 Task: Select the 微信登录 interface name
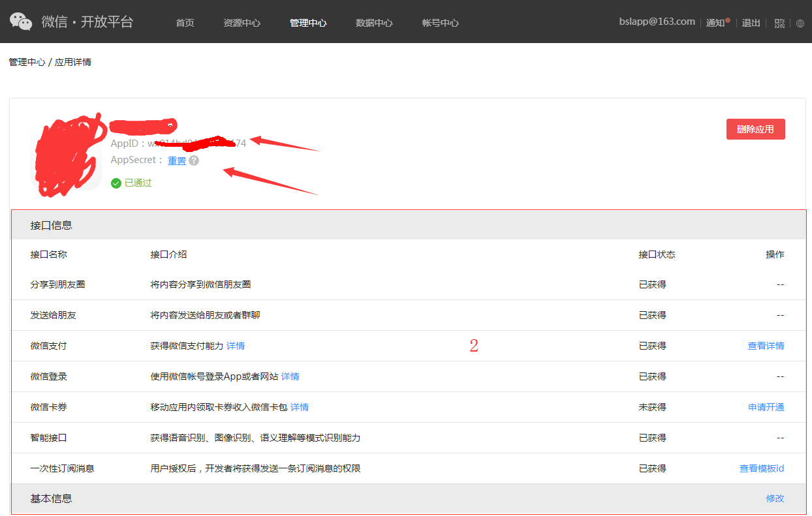click(x=48, y=376)
